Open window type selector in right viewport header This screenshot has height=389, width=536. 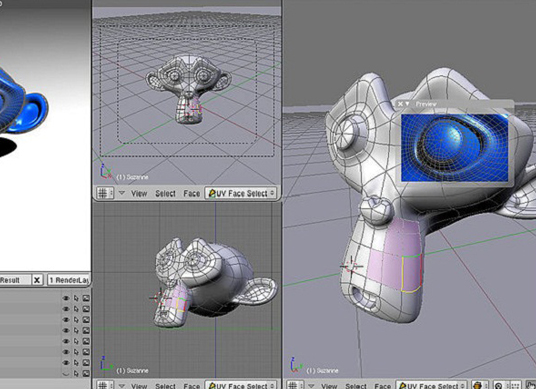295,386
